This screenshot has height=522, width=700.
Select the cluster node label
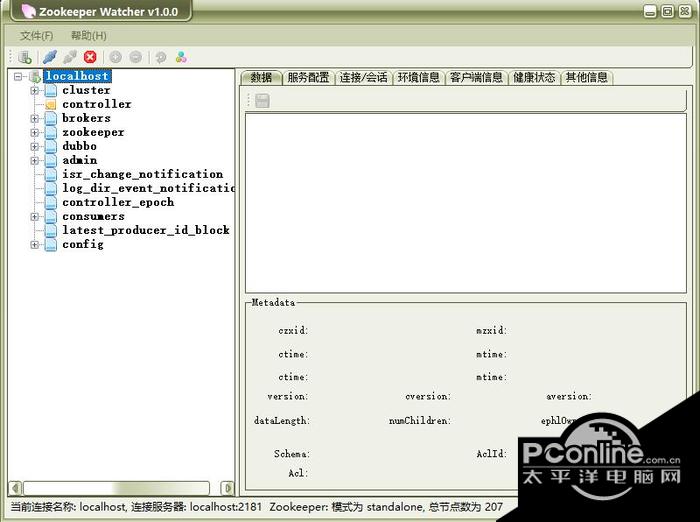[x=86, y=90]
